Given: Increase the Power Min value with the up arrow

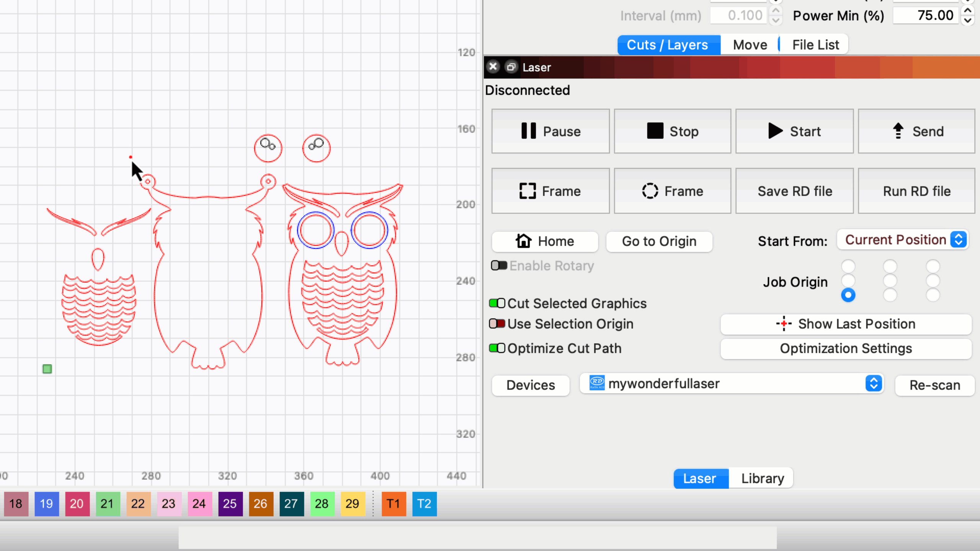Looking at the screenshot, I should pyautogui.click(x=968, y=11).
